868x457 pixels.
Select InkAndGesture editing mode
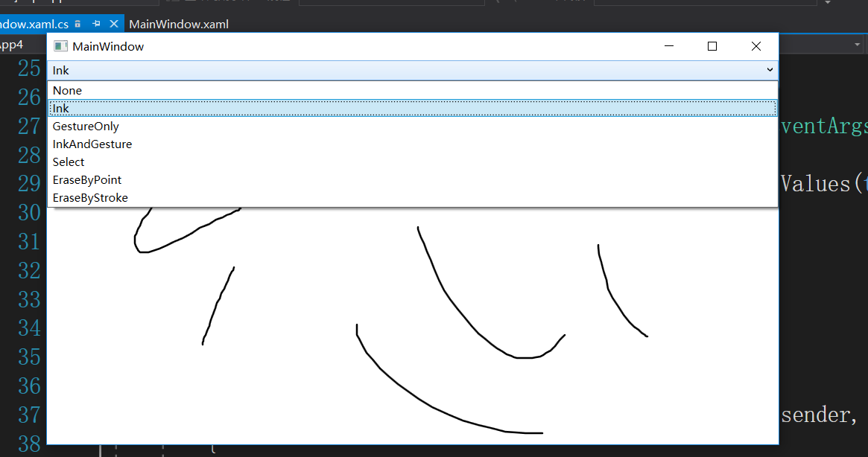click(92, 144)
